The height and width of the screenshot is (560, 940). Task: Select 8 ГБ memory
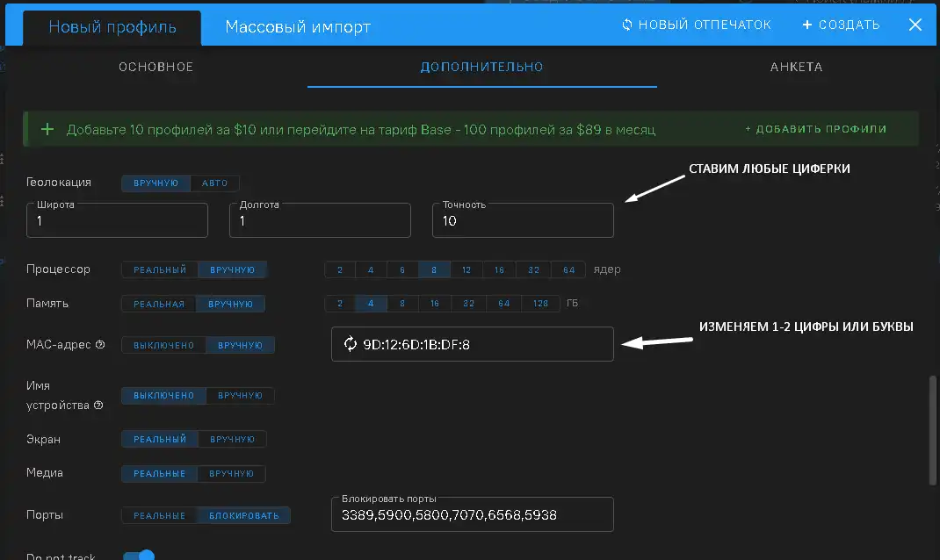click(402, 304)
